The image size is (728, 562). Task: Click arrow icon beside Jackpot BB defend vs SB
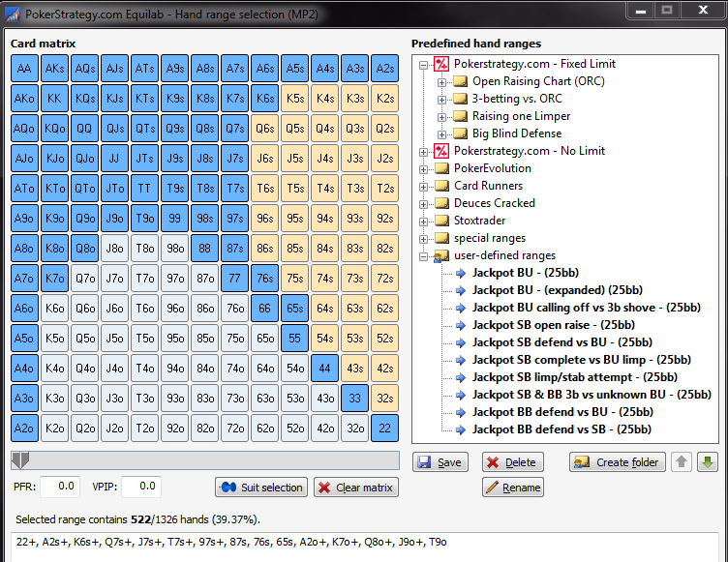(461, 429)
